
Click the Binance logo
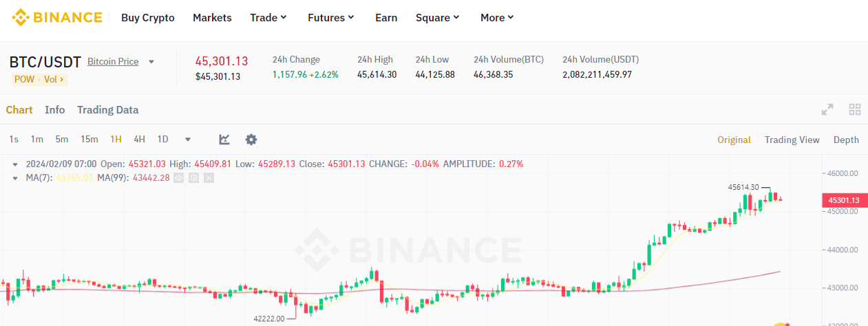tap(56, 17)
